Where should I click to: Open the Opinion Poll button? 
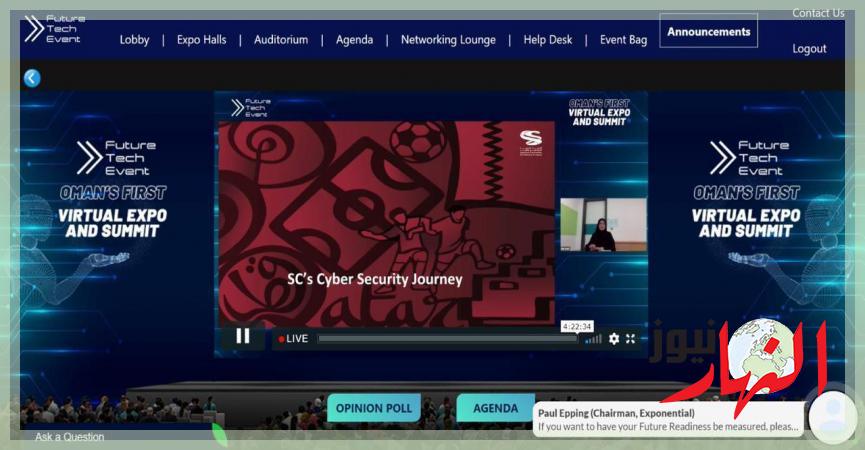pyautogui.click(x=374, y=408)
